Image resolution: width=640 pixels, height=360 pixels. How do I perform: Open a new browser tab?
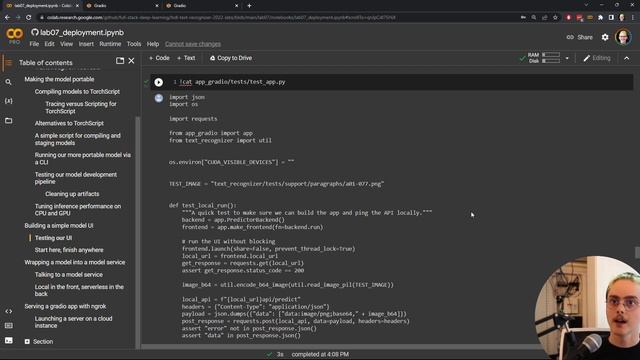(x=249, y=6)
